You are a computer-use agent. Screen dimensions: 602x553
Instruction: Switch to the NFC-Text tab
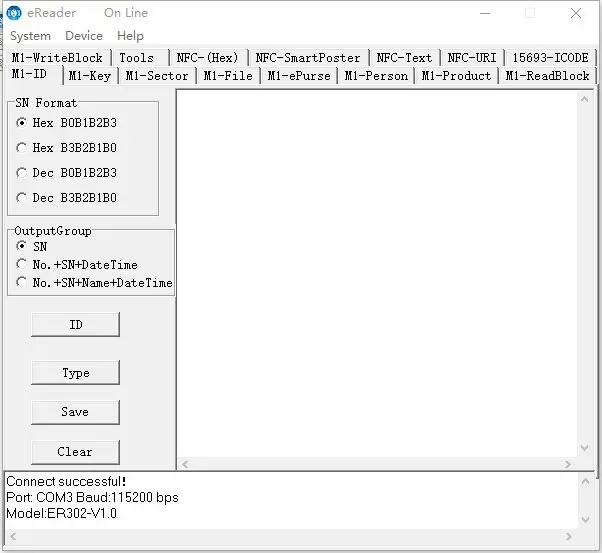pyautogui.click(x=404, y=58)
